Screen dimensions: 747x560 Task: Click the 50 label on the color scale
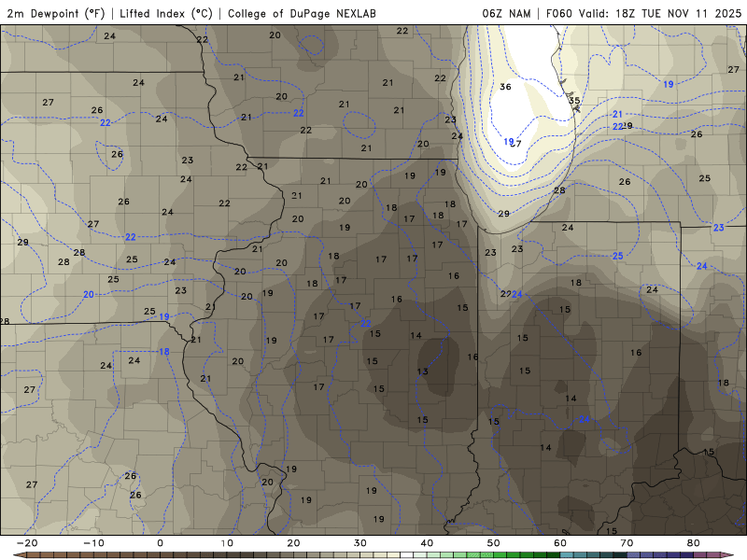coord(494,543)
